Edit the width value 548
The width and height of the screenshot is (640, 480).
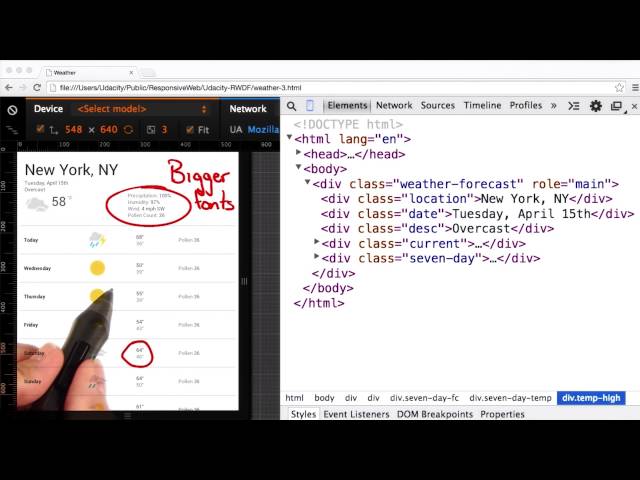[x=73, y=130]
